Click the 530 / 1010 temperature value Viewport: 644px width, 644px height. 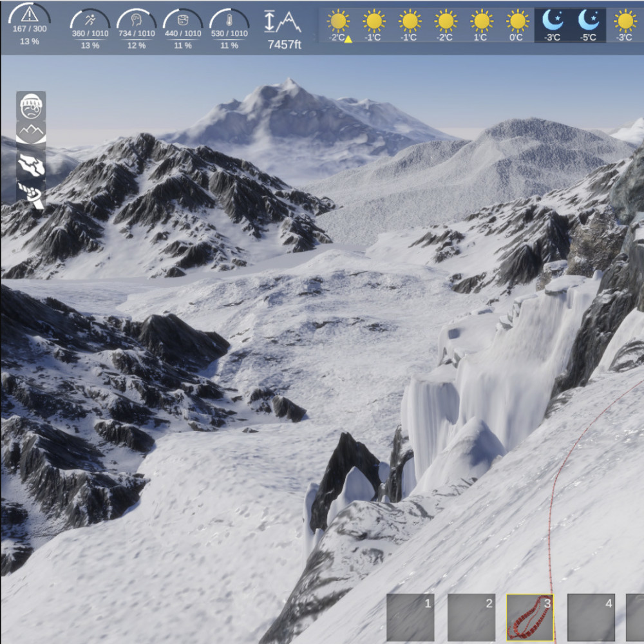click(x=229, y=33)
